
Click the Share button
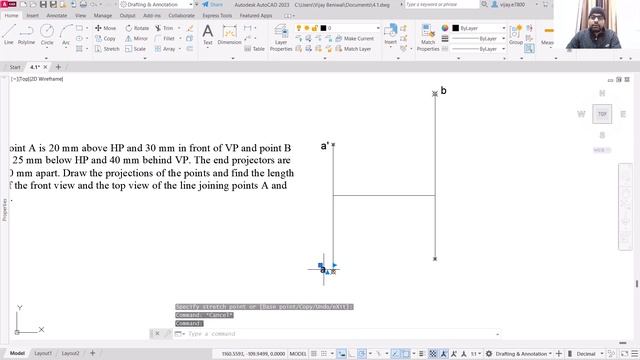(x=213, y=4)
